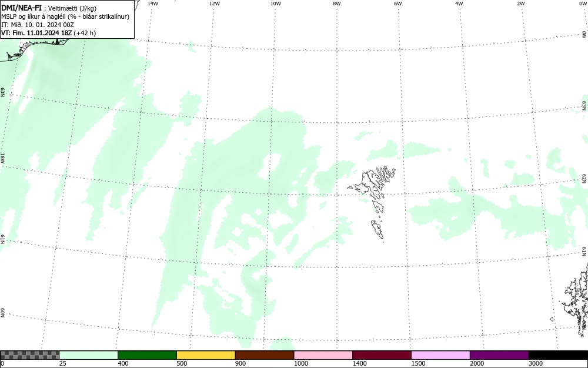
Task: Click the 8W longitude label
Action: 337,4
